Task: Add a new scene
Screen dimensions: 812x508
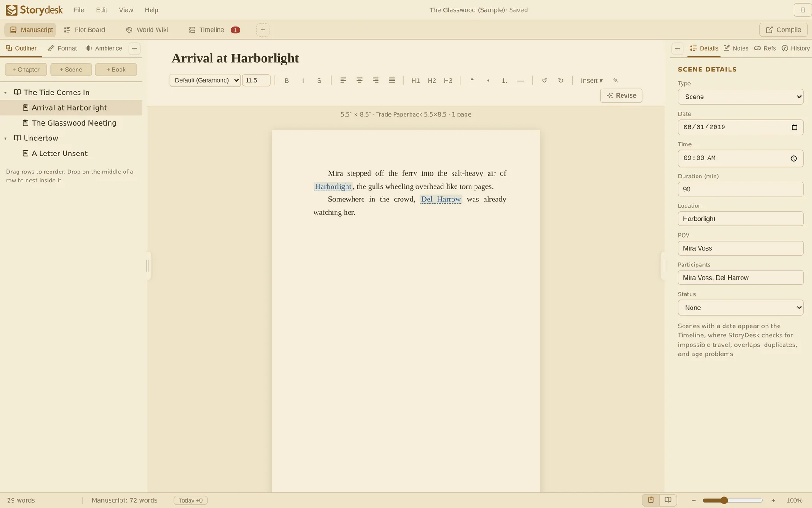Action: pyautogui.click(x=71, y=70)
